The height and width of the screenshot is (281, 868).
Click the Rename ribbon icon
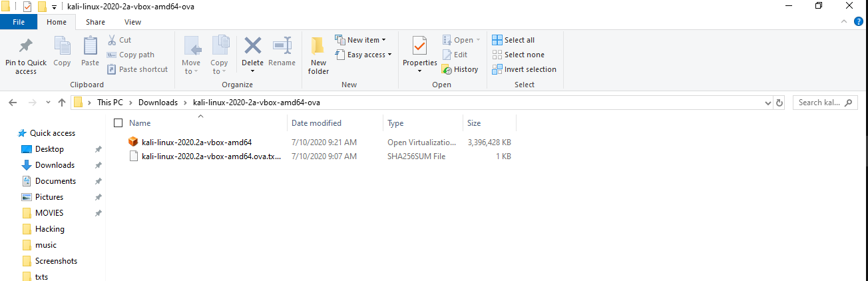282,45
